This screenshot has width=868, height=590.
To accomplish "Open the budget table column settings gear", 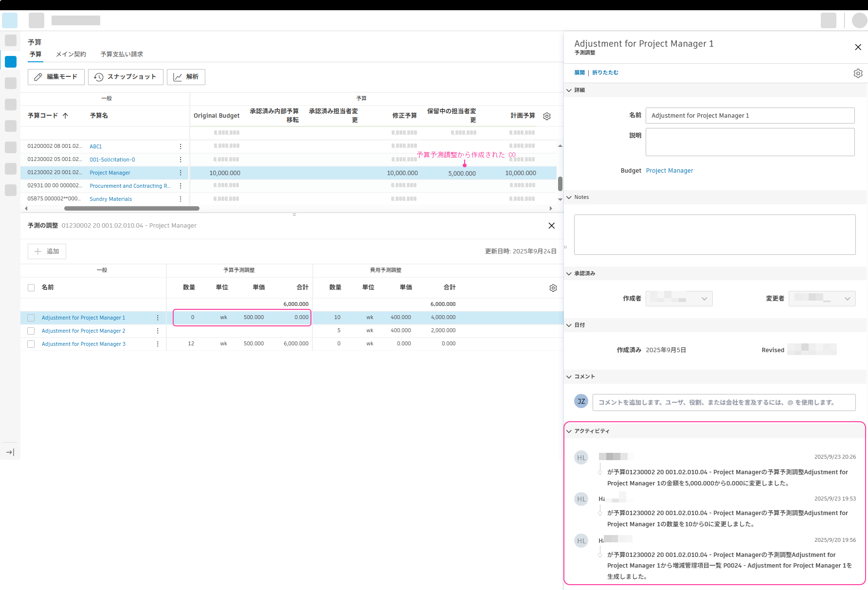I will pyautogui.click(x=547, y=116).
